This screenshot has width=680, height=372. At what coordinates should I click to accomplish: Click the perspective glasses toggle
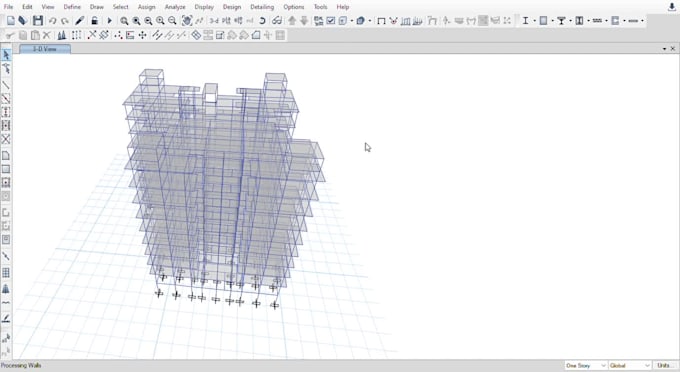pos(277,20)
